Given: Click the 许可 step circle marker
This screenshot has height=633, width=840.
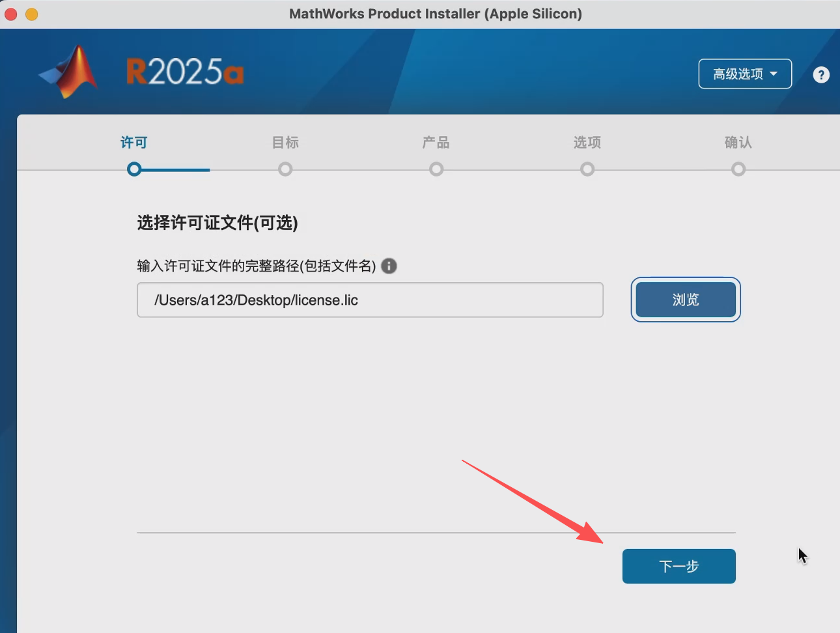Looking at the screenshot, I should [x=134, y=169].
